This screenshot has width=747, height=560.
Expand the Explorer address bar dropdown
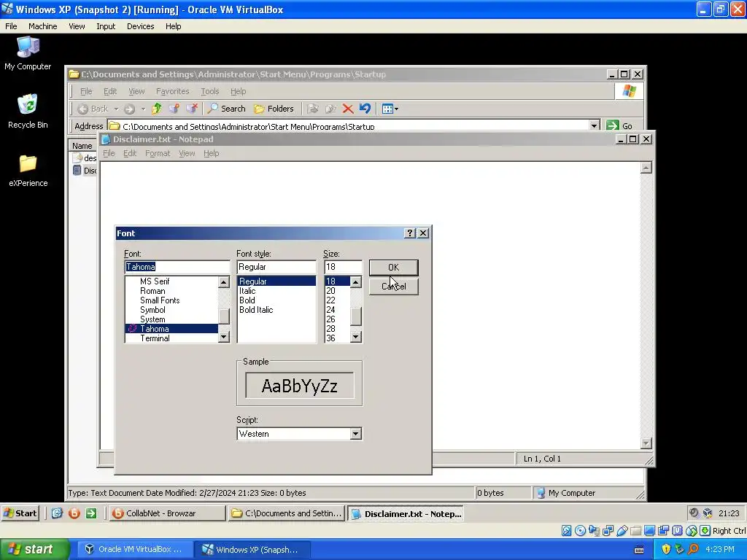point(594,125)
